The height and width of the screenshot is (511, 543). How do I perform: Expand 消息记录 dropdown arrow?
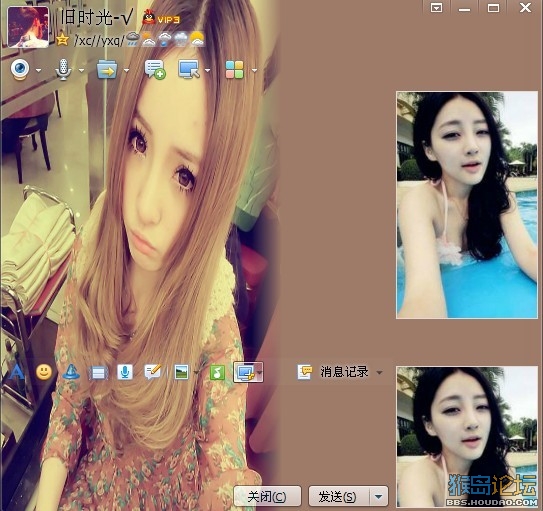pyautogui.click(x=380, y=373)
